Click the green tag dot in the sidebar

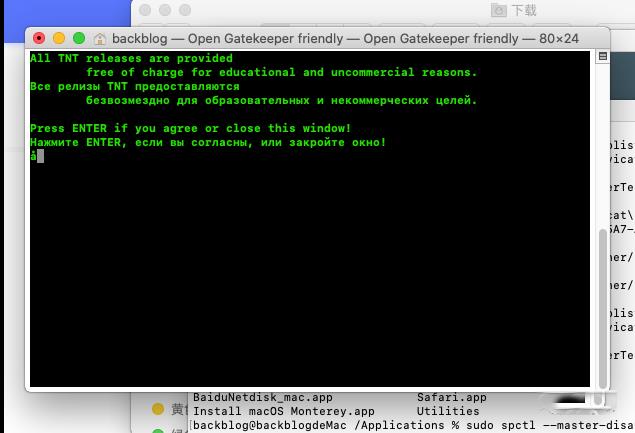[157, 430]
